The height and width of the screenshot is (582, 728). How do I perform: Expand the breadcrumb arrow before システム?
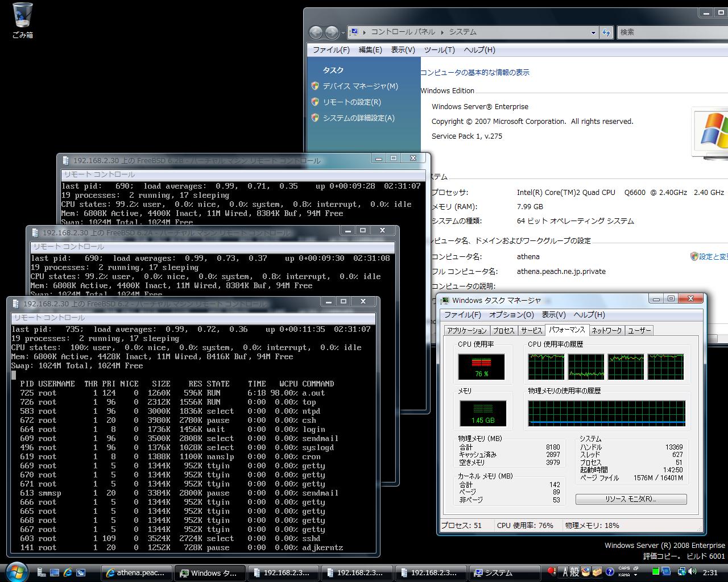[x=442, y=32]
